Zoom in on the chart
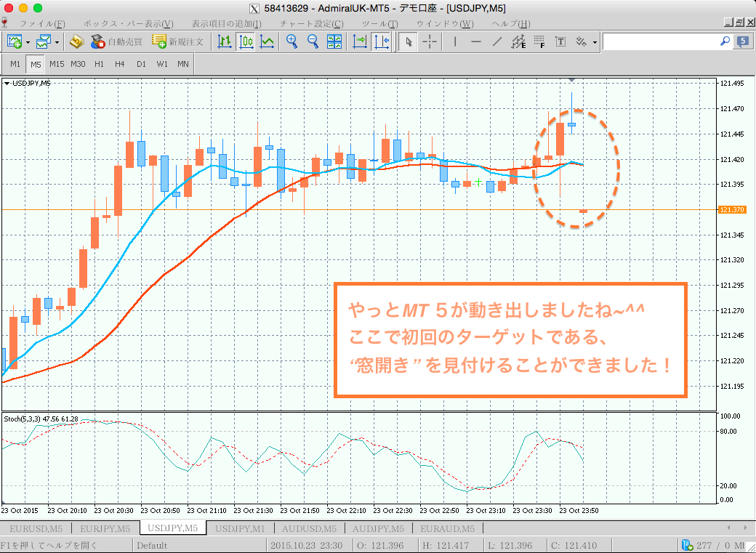 pyautogui.click(x=291, y=41)
